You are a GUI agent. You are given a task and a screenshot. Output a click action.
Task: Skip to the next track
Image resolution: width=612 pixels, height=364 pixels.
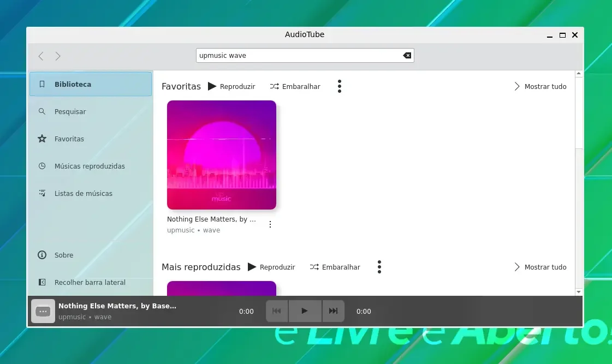(334, 311)
